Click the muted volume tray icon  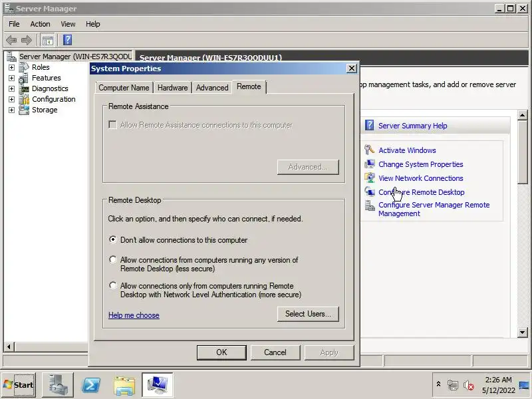(x=469, y=385)
